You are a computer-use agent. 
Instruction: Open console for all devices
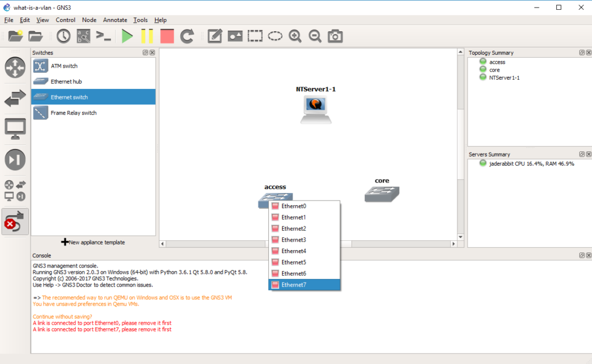point(103,36)
